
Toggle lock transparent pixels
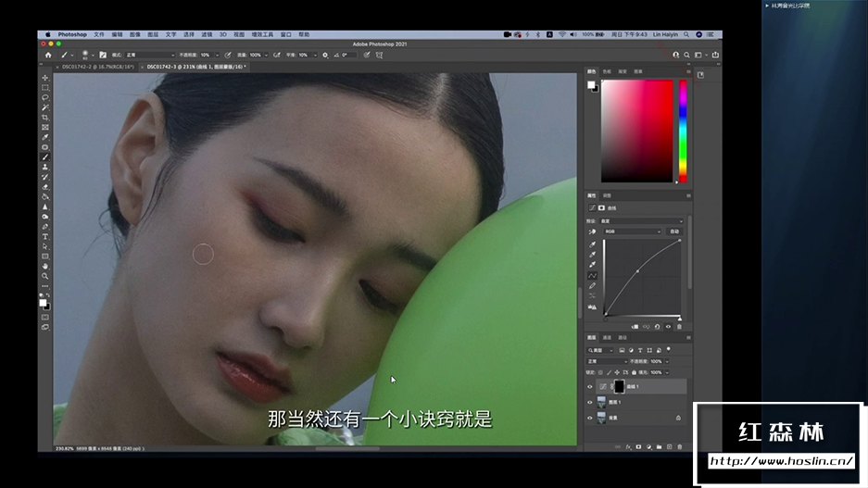600,372
